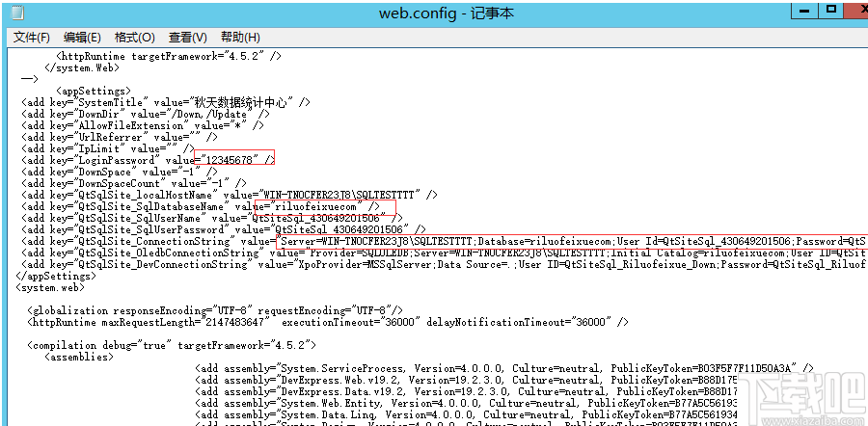Image resolution: width=868 pixels, height=426 pixels.
Task: Open the 格式(O) menu
Action: click(x=134, y=37)
